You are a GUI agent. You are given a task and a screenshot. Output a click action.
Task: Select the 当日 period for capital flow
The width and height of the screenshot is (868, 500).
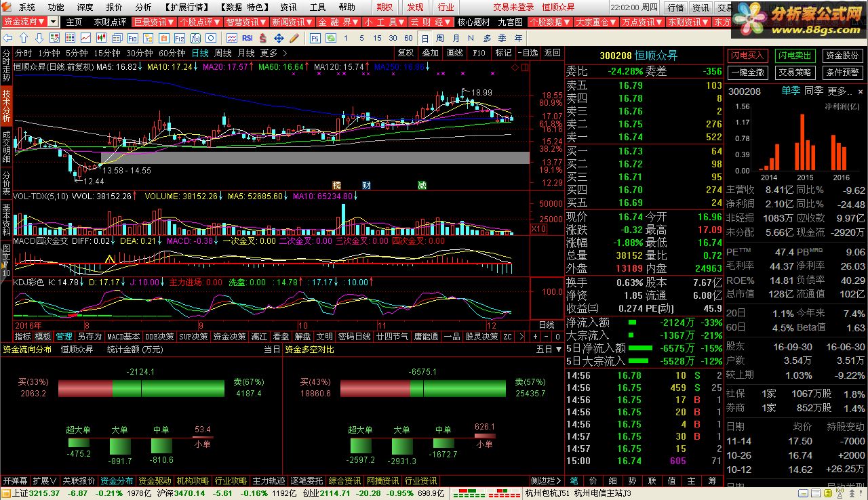(271, 350)
